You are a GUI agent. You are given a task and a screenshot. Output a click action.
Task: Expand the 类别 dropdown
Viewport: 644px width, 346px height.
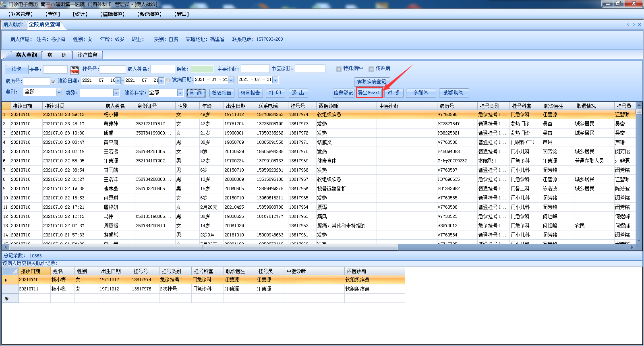(116, 93)
